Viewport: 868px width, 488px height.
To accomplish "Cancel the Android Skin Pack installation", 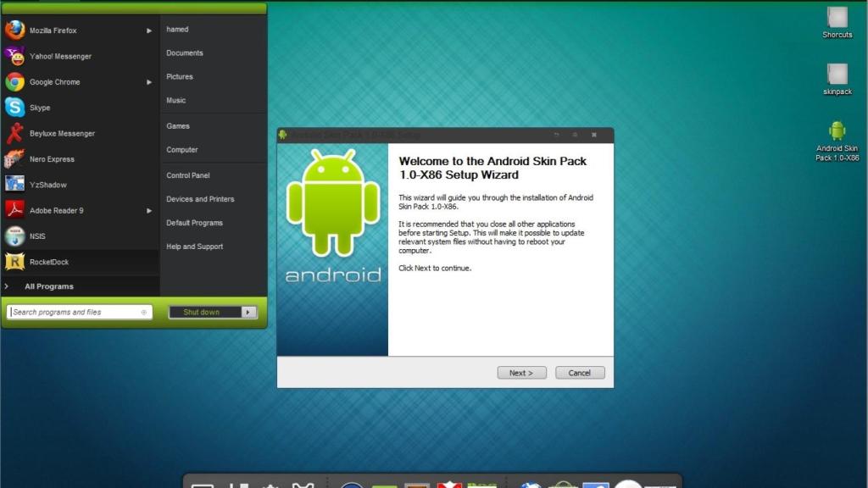I will point(580,372).
